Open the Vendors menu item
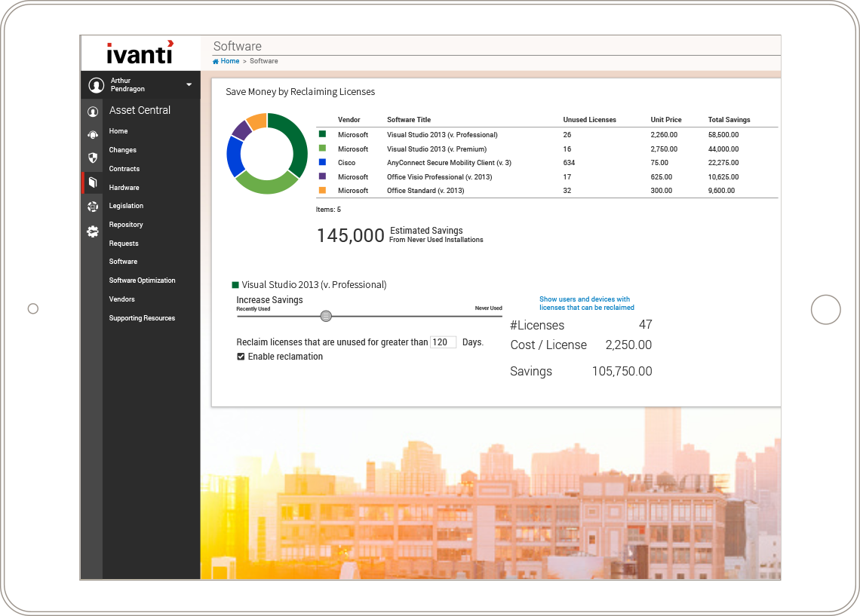Screen dimensions: 860x616 click(121, 299)
